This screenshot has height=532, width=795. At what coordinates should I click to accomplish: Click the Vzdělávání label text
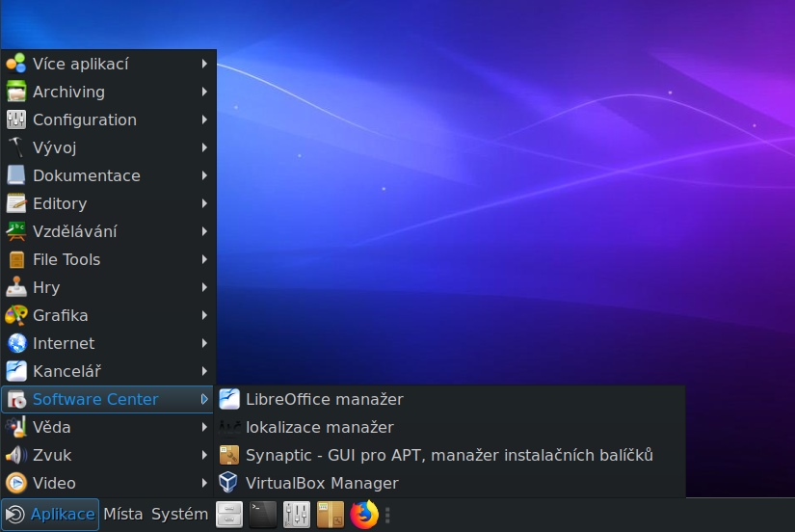(75, 231)
